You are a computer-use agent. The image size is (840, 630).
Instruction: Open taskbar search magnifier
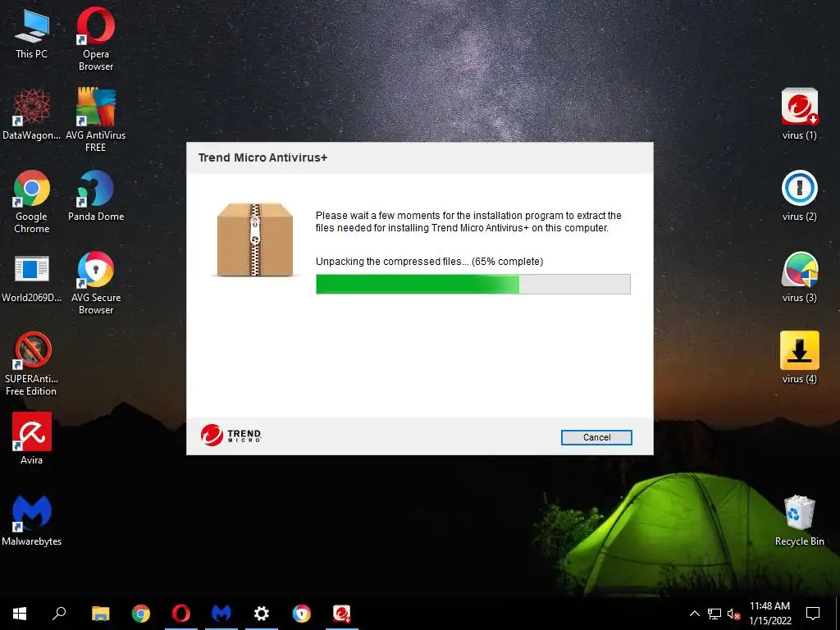pyautogui.click(x=59, y=613)
